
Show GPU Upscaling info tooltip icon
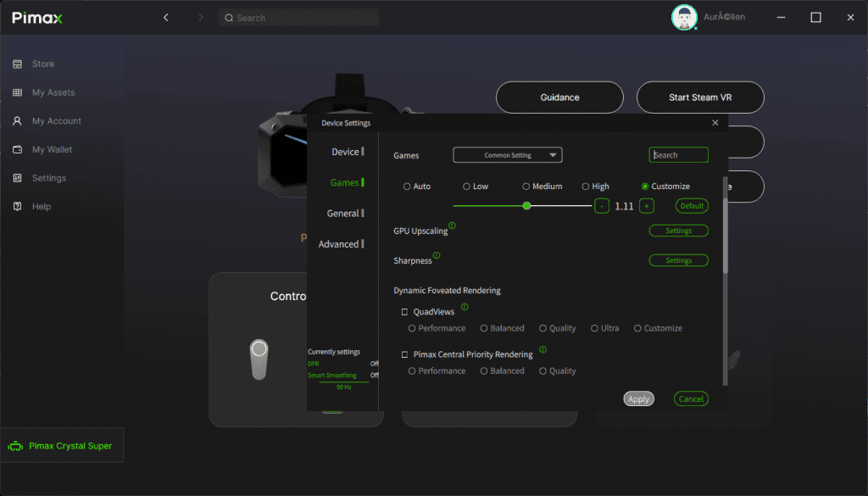tap(453, 226)
